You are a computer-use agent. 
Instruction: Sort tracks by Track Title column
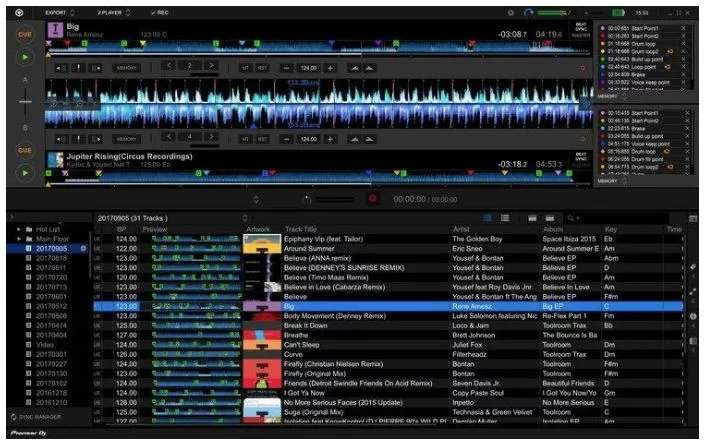301,229
